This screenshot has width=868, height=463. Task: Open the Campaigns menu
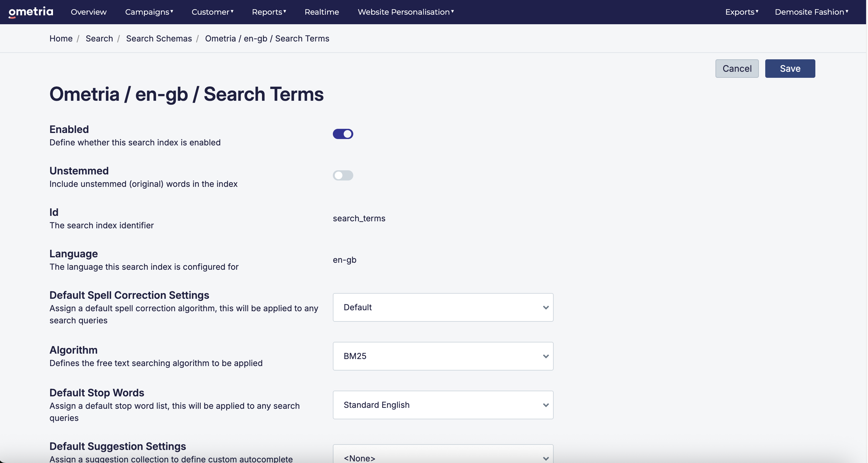(149, 12)
